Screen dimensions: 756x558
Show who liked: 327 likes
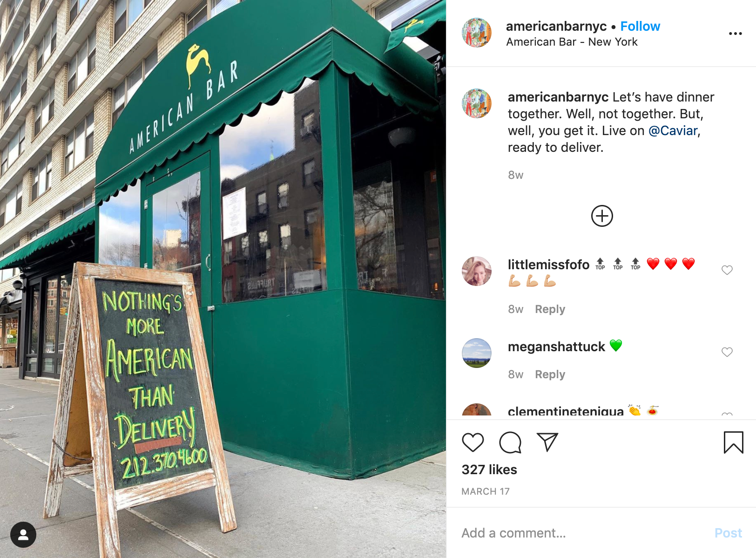coord(489,470)
